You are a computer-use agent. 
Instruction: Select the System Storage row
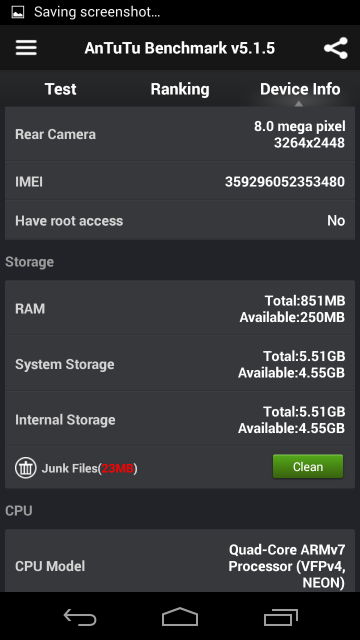click(180, 364)
